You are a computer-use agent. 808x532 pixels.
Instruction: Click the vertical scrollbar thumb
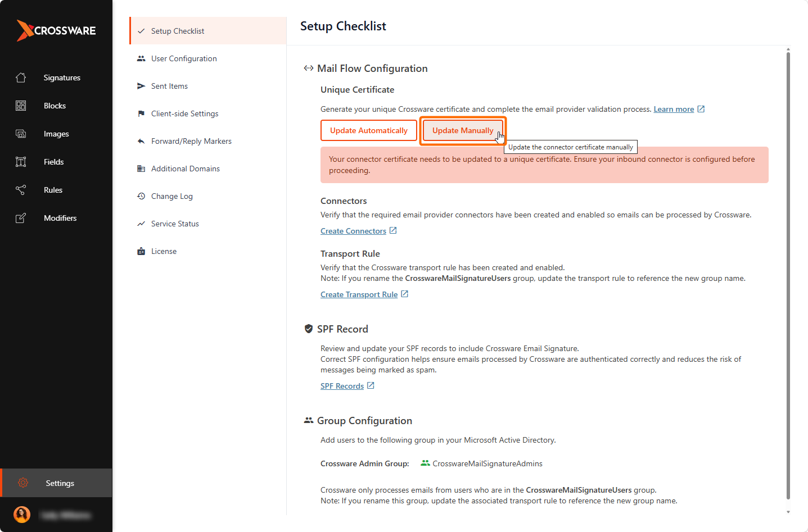click(788, 275)
